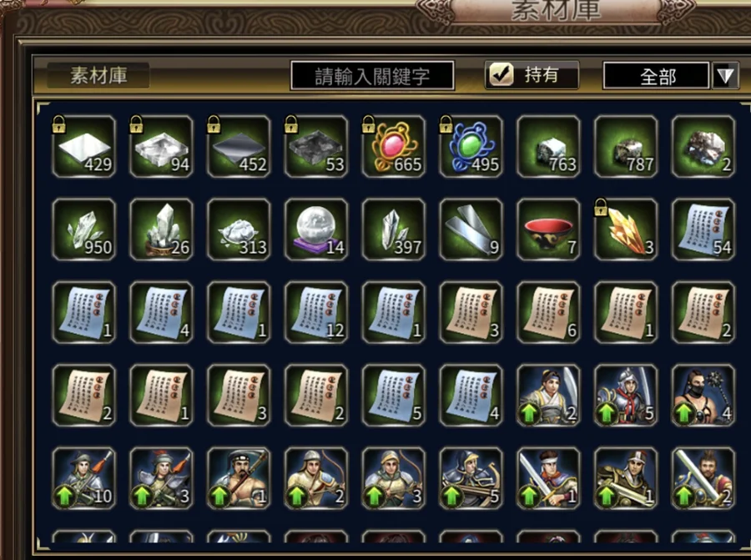Click the 請輸入關鍵字 search field
The image size is (751, 560).
pyautogui.click(x=372, y=76)
